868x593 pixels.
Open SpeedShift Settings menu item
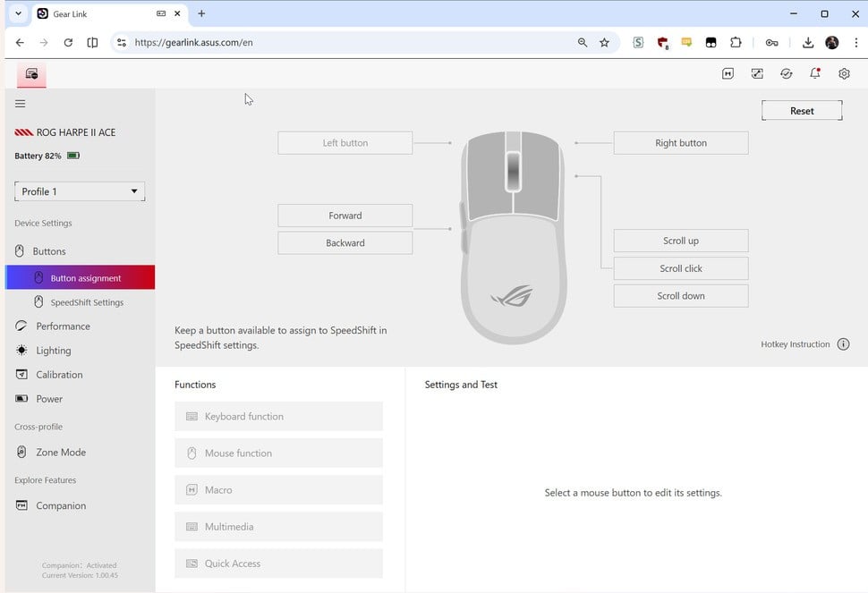[78, 302]
